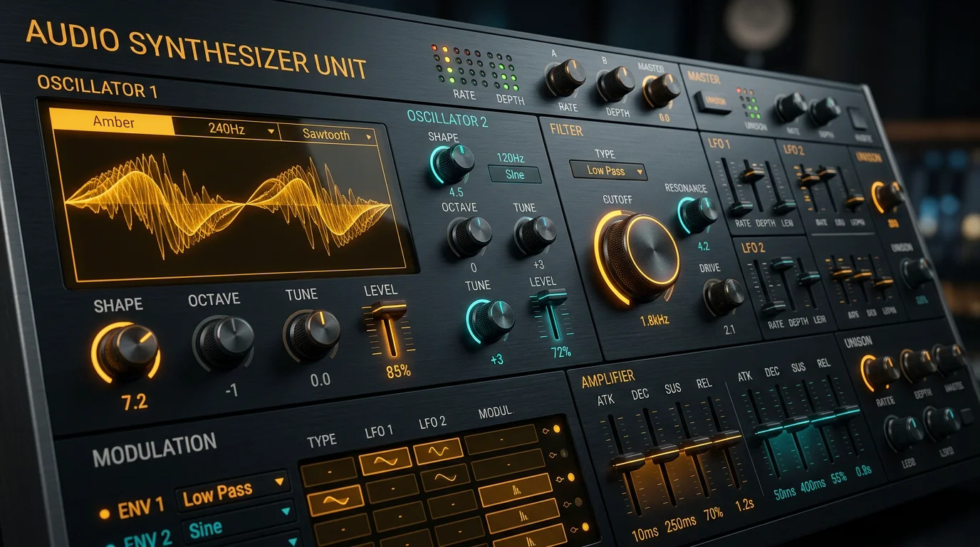Toggle the dim LED at the end of the fourth matrix row
Image resolution: width=980 pixels, height=547 pixels.
[578, 502]
